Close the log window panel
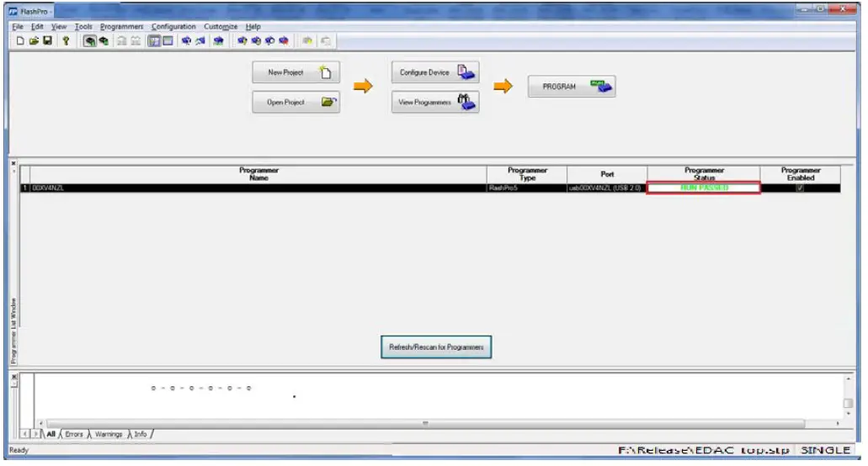This screenshot has width=868, height=466. (x=14, y=377)
